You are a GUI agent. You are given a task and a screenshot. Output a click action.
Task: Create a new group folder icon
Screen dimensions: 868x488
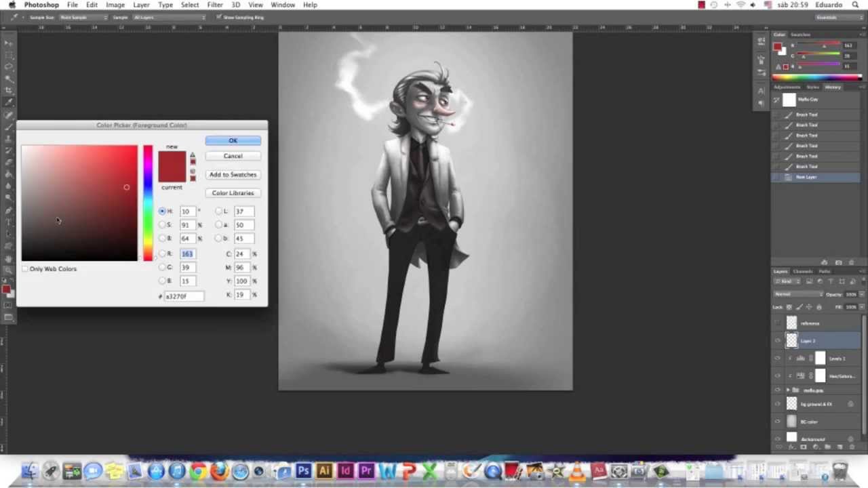click(827, 447)
